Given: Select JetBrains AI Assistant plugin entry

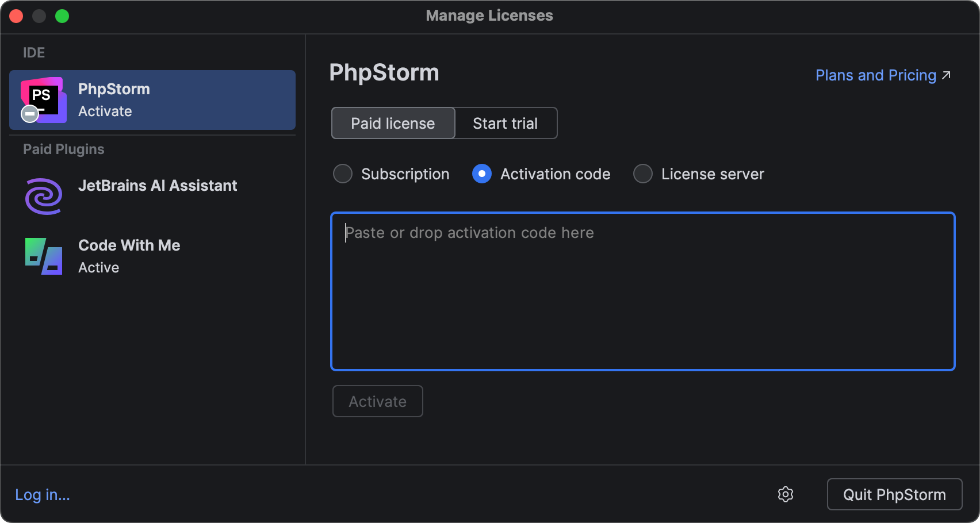Looking at the screenshot, I should [152, 197].
